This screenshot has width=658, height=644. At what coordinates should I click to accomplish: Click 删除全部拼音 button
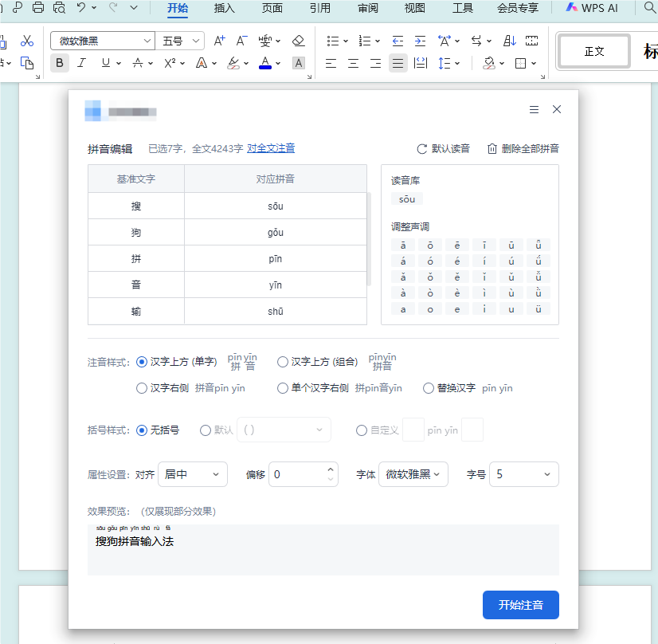point(523,148)
